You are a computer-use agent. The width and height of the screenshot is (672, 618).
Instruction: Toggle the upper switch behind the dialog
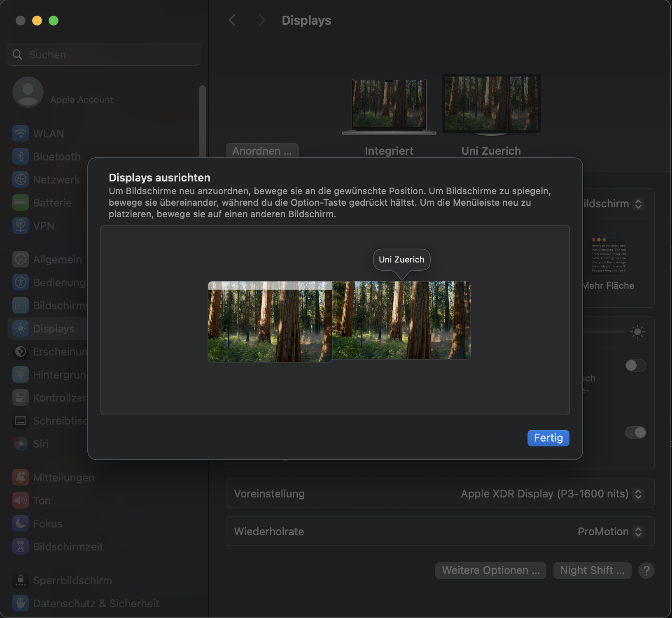point(635,365)
